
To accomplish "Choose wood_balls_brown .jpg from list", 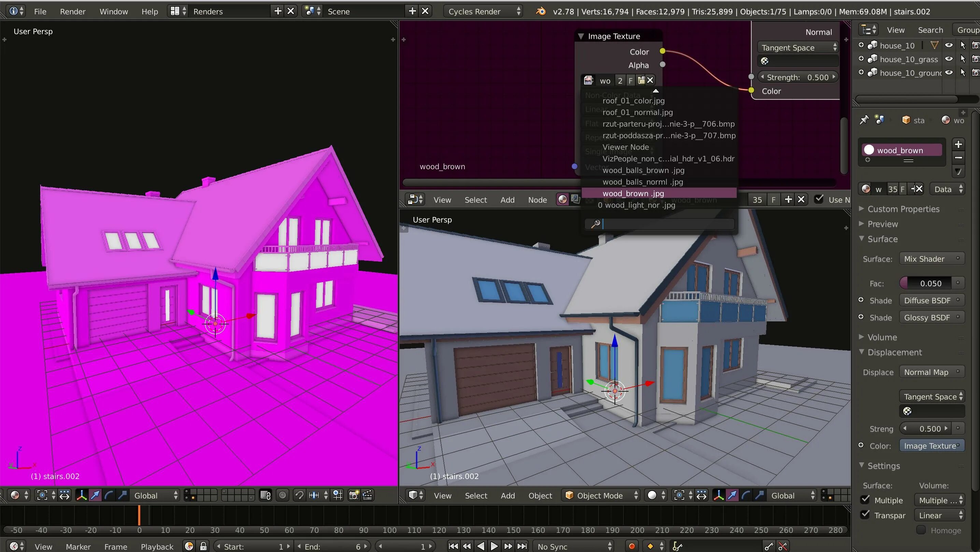I will [x=643, y=170].
